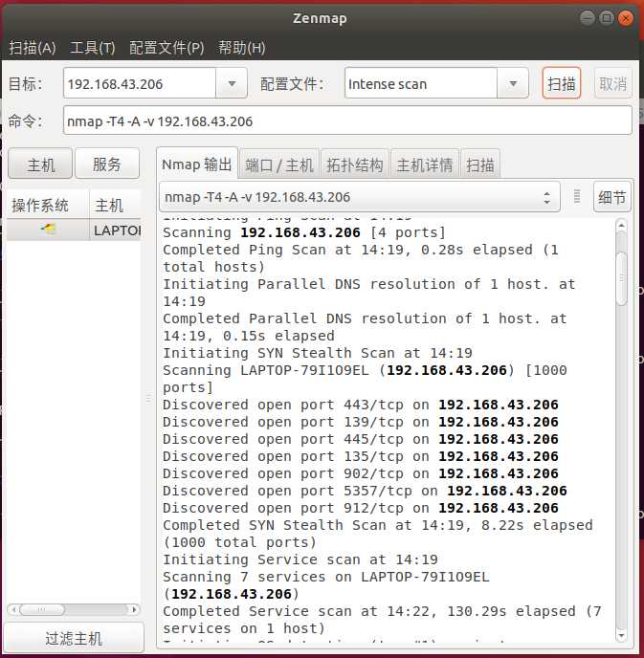Image resolution: width=644 pixels, height=658 pixels.
Task: Click the line 'Initiating SYN Stealth Scan at 14:19'
Action: [x=318, y=353]
